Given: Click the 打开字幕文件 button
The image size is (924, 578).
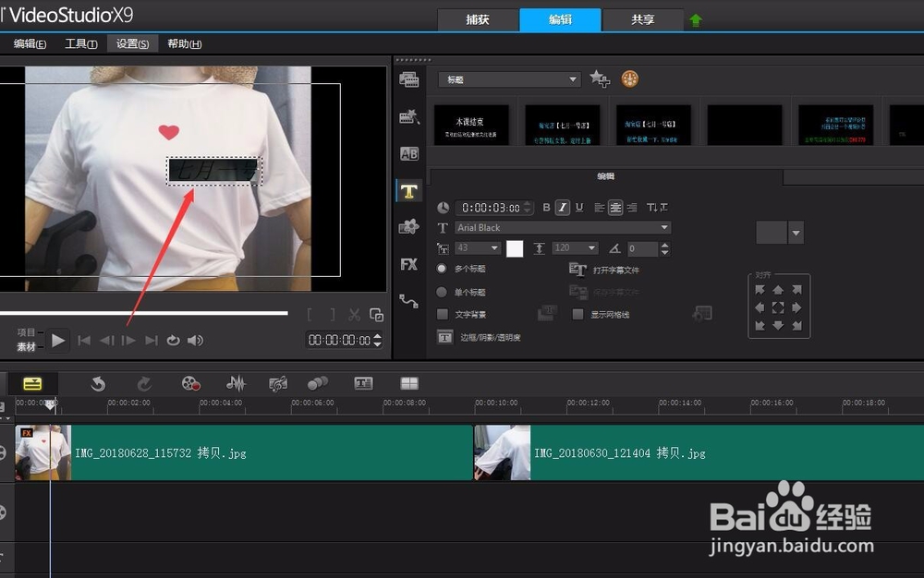Looking at the screenshot, I should 610,270.
